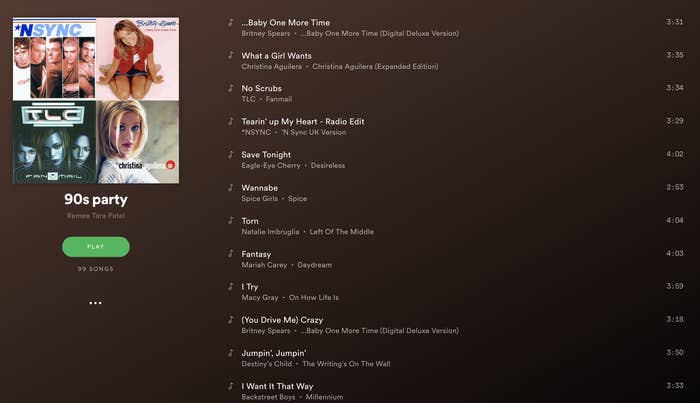Open the three-dots more options menu
Viewport: 700px width, 403px height.
95,303
